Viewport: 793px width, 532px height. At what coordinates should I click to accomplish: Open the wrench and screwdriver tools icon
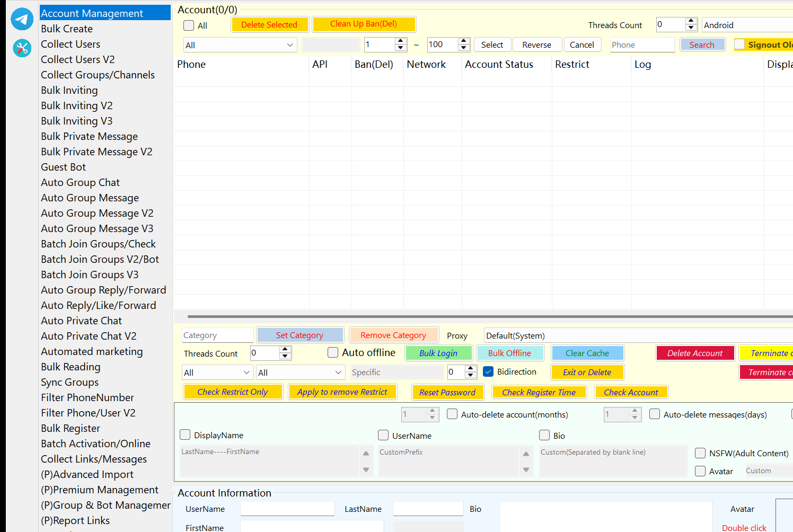pos(22,48)
